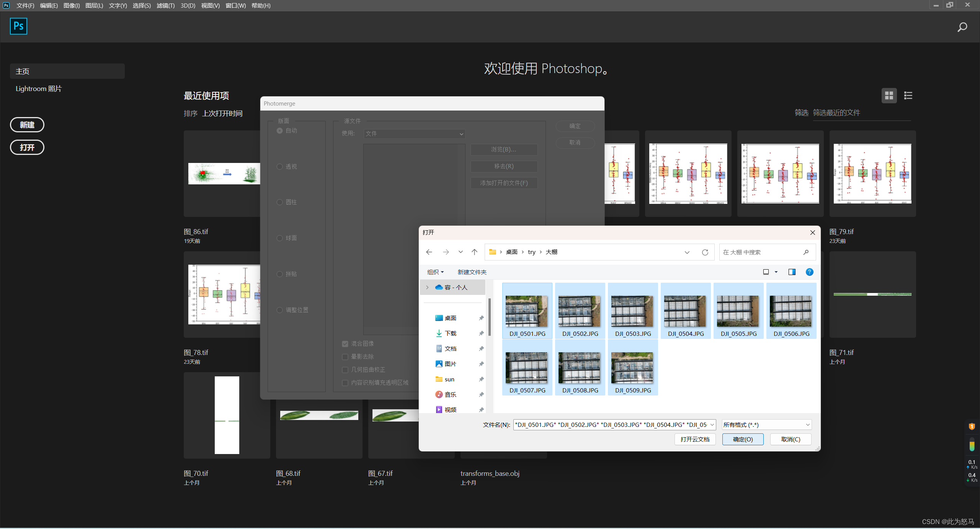
Task: Go up one folder level arrow
Action: pos(474,252)
